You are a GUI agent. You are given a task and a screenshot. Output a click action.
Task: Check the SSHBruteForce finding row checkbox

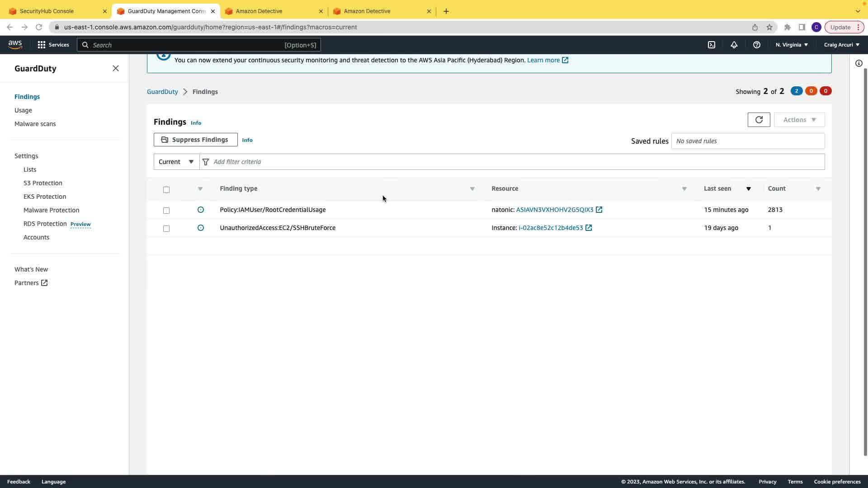(166, 228)
